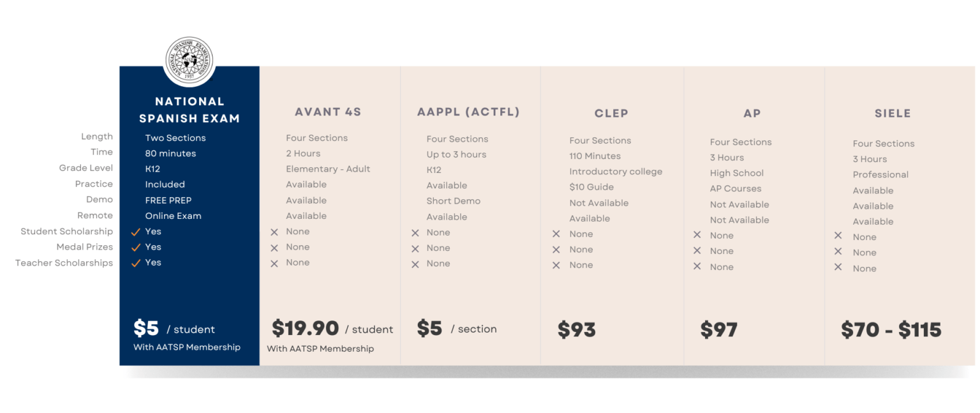Click the AP Student Scholarship X mark
Image resolution: width=980 pixels, height=413 pixels.
(x=697, y=236)
